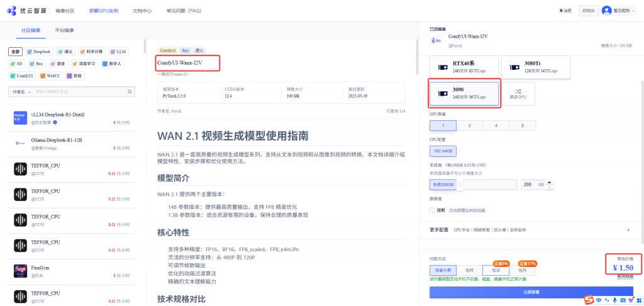Click the 3090 GPU card icon
Screen dimensions: 644x306
(x=442, y=94)
